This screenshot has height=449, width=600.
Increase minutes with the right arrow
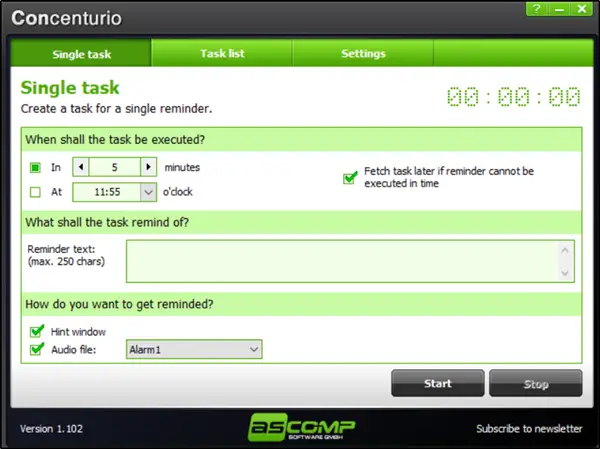click(x=148, y=167)
